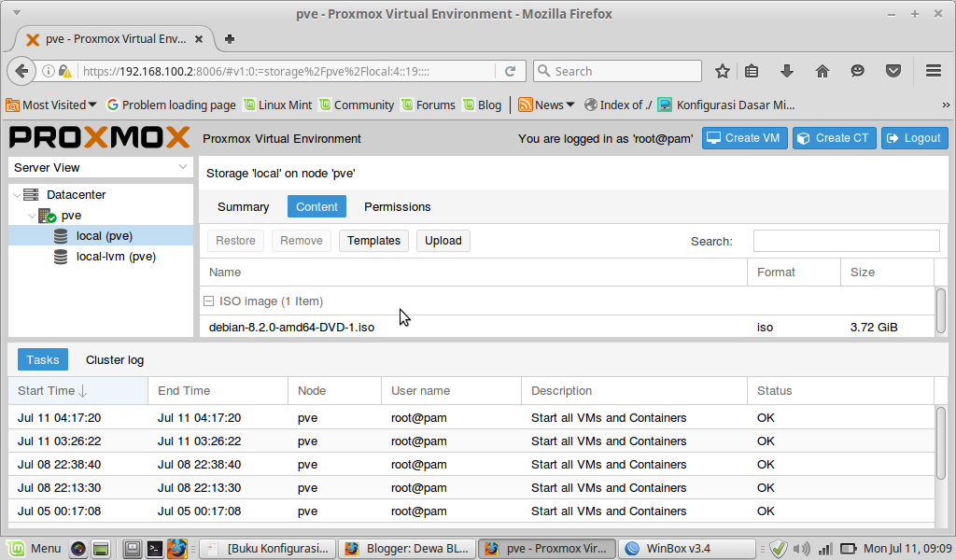
Task: Click the Firefox back arrow button
Action: [21, 71]
